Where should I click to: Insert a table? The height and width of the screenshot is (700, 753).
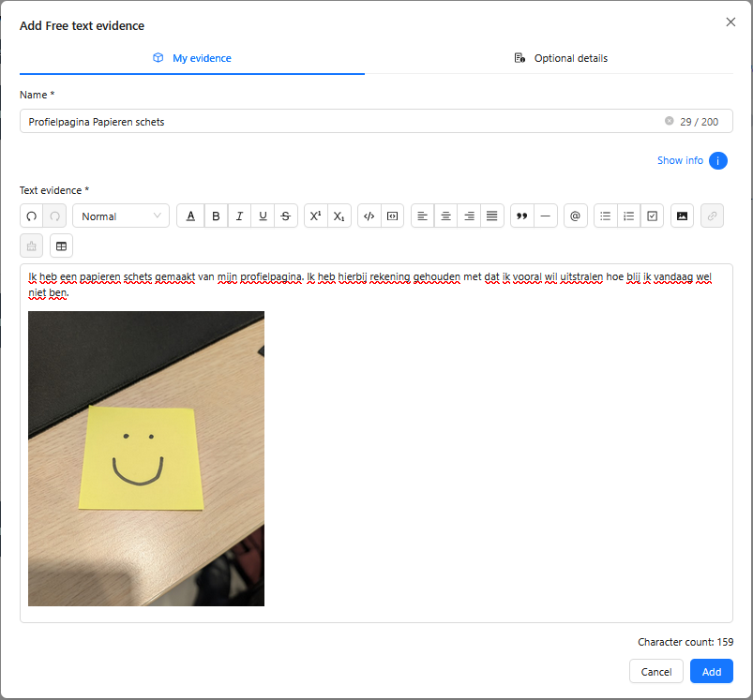pos(62,246)
